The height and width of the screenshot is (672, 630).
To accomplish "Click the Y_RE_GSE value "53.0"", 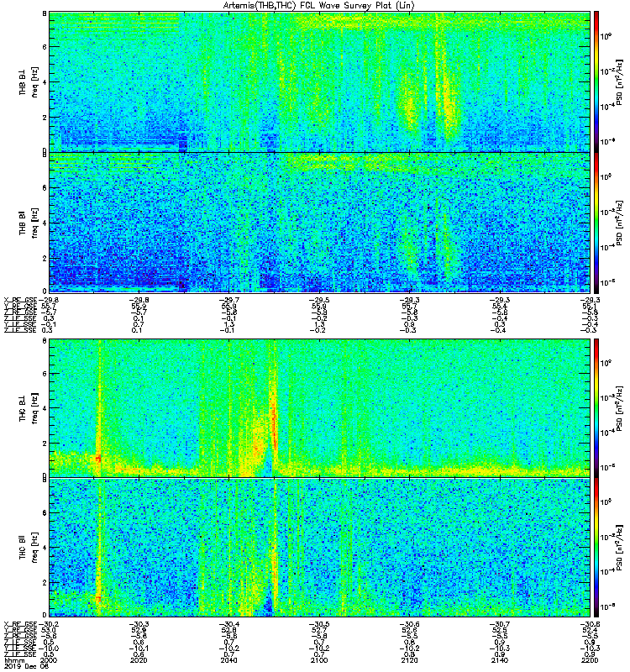I will (49, 630).
